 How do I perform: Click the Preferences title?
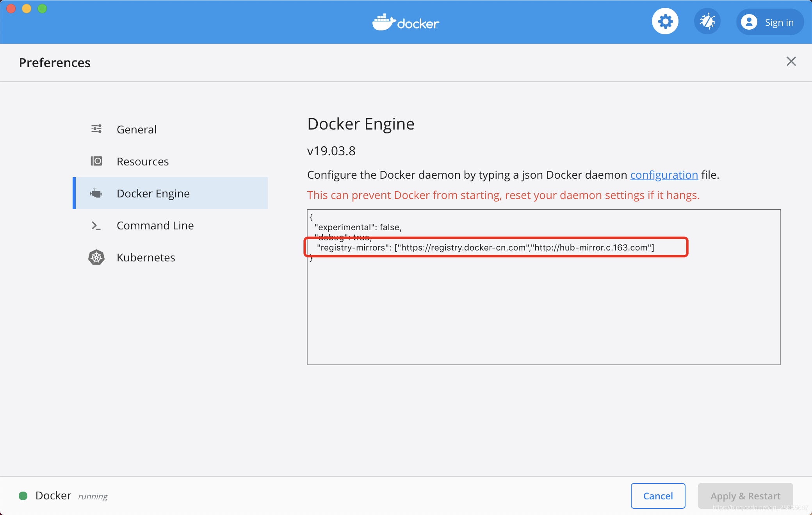55,63
